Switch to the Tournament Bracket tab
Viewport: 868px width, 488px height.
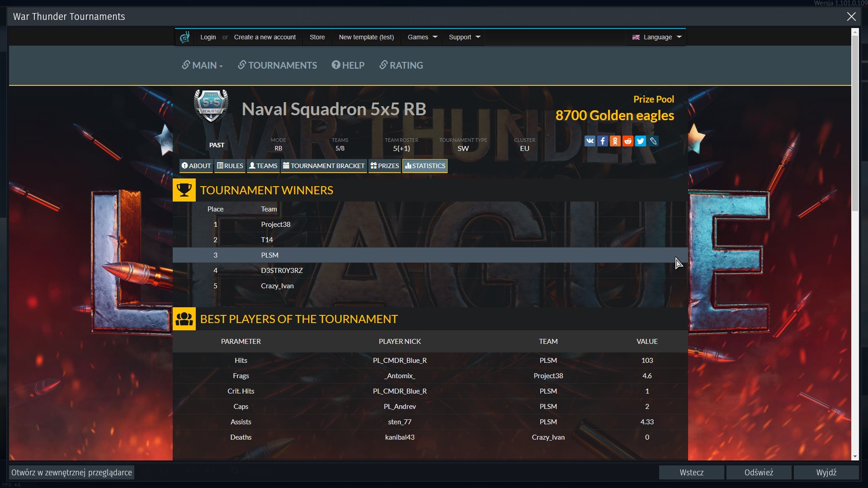coord(324,166)
